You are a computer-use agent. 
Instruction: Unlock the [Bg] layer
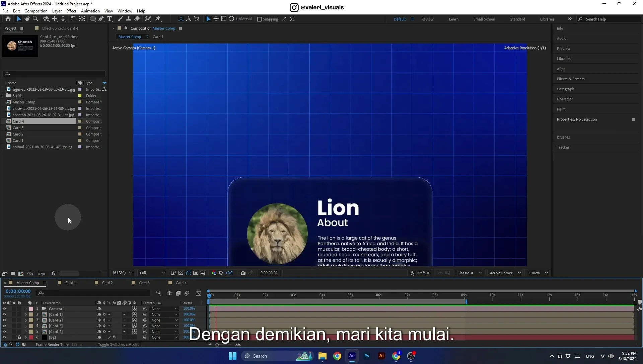click(x=19, y=338)
